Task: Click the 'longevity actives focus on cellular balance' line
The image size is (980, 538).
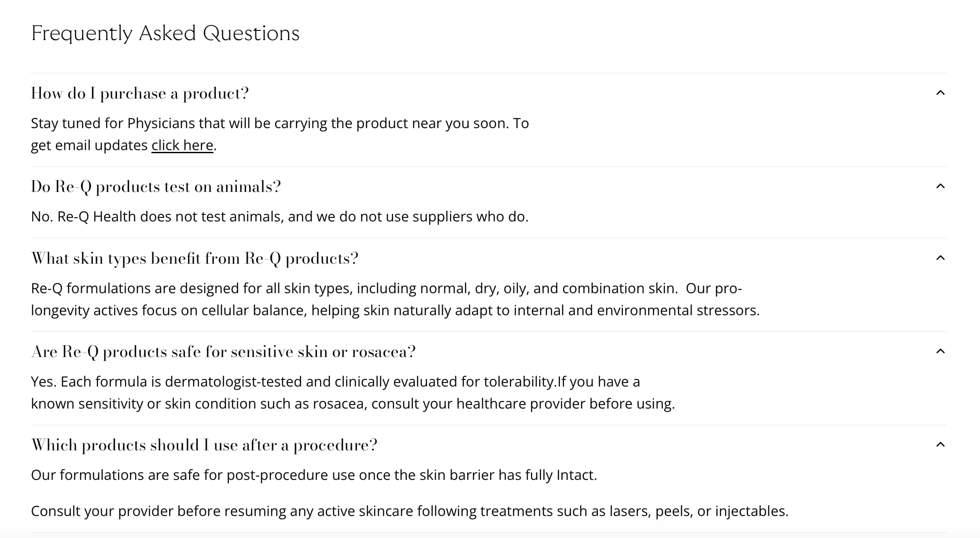Action: point(395,310)
